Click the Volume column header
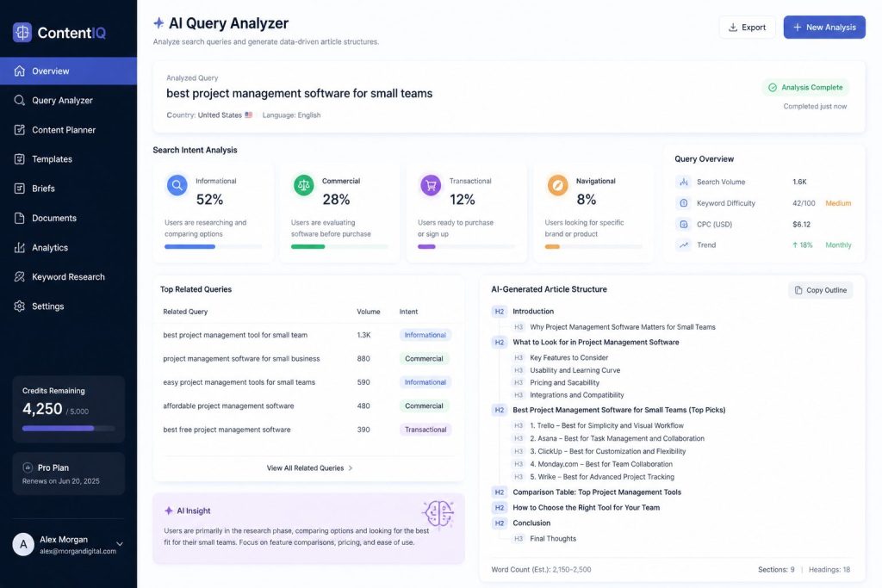The height and width of the screenshot is (588, 882). [x=369, y=312]
